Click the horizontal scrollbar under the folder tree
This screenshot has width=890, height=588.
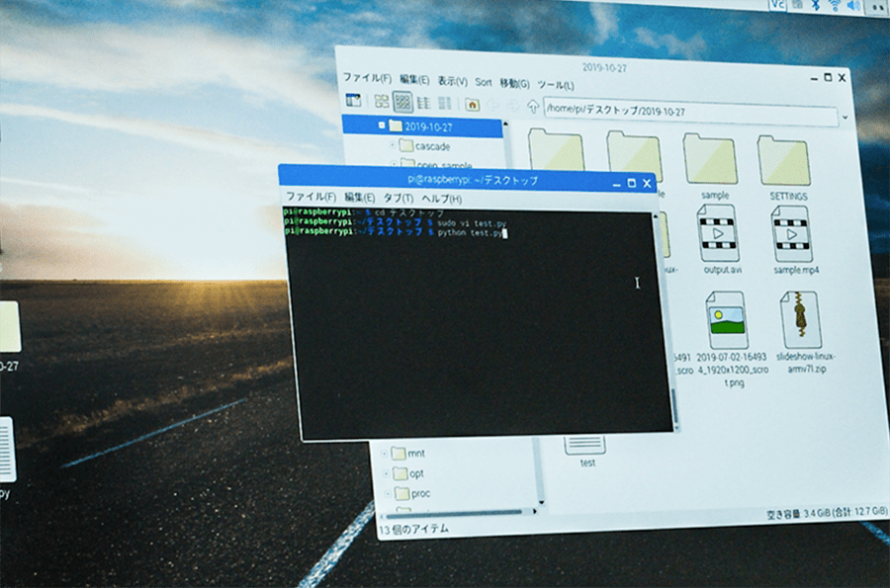point(454,513)
